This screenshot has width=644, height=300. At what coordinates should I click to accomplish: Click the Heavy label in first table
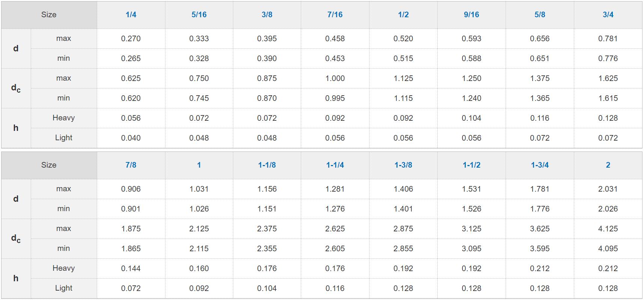[x=64, y=118]
